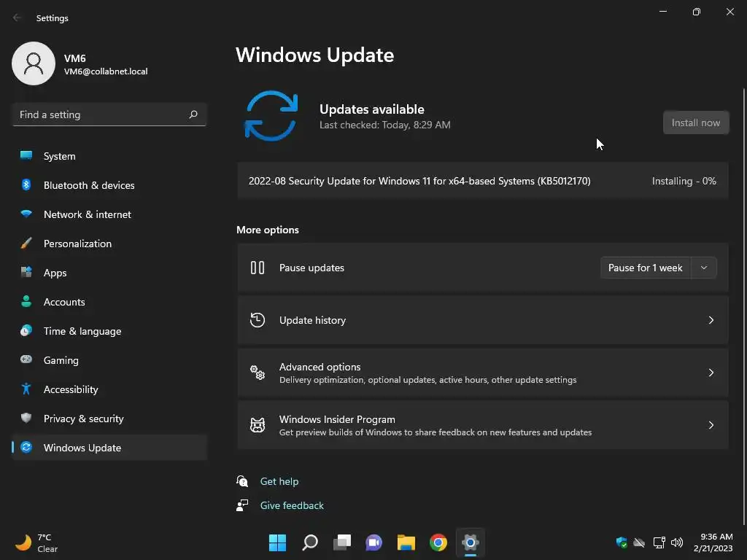Click VM6@collabnet.local account email
Screen dimensions: 747x560
(x=106, y=71)
